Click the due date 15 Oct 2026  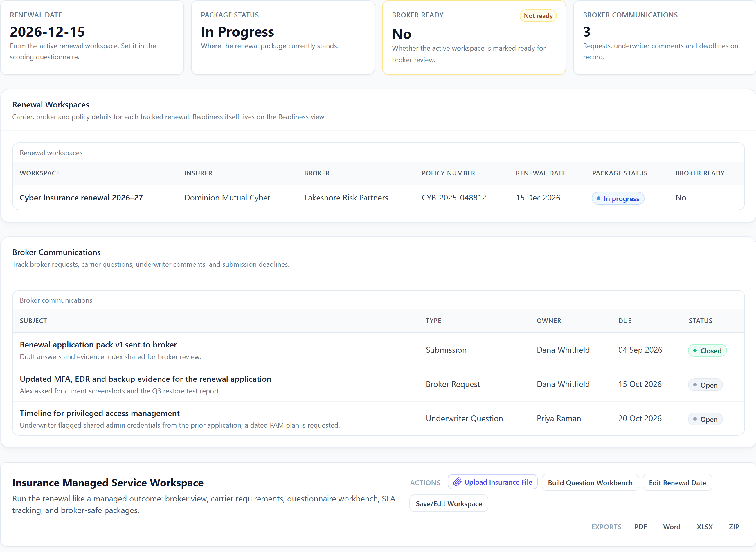(640, 384)
